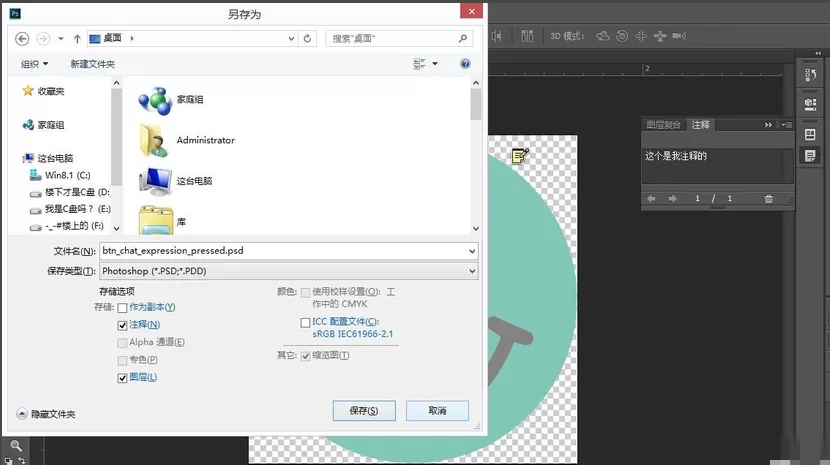Select the 3D rotate mode icon
The image size is (830, 465).
click(x=602, y=36)
